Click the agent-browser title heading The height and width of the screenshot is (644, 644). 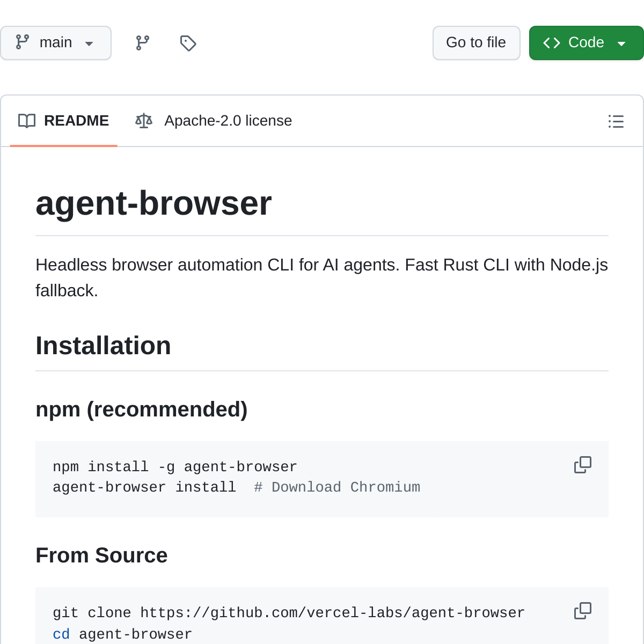pyautogui.click(x=153, y=203)
